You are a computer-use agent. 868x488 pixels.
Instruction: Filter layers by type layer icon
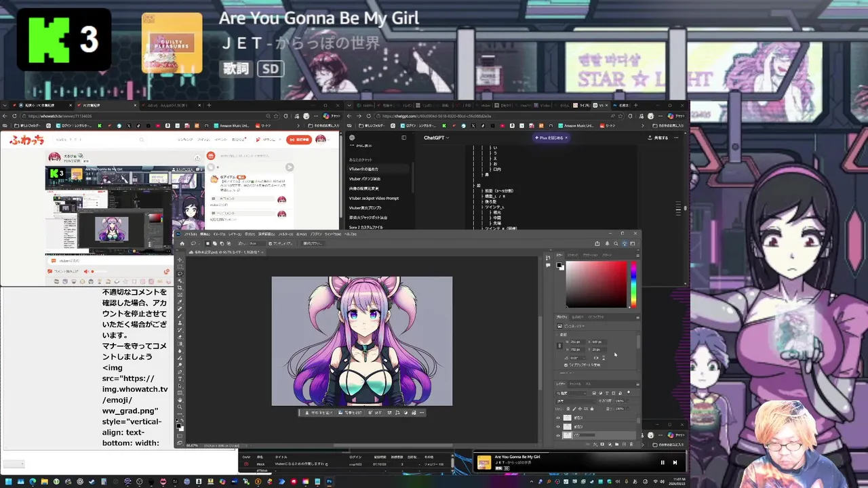[607, 393]
